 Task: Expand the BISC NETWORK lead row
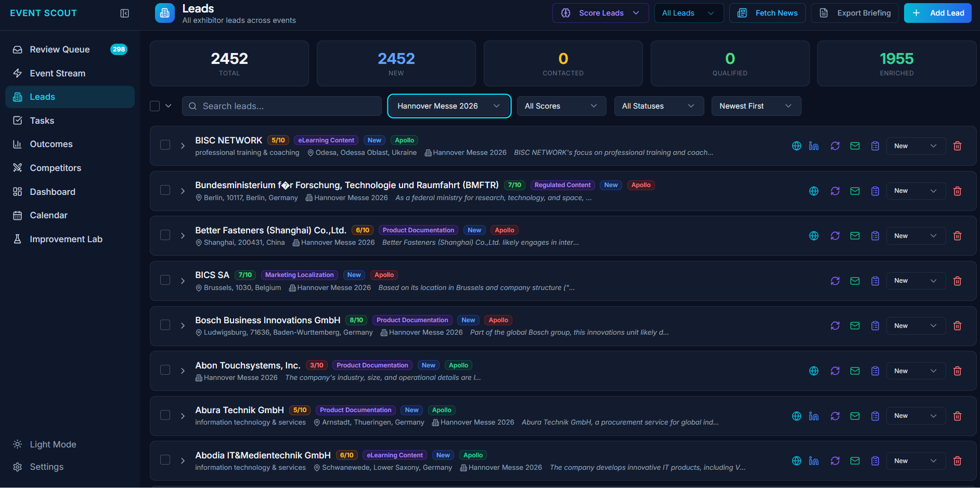tap(183, 146)
